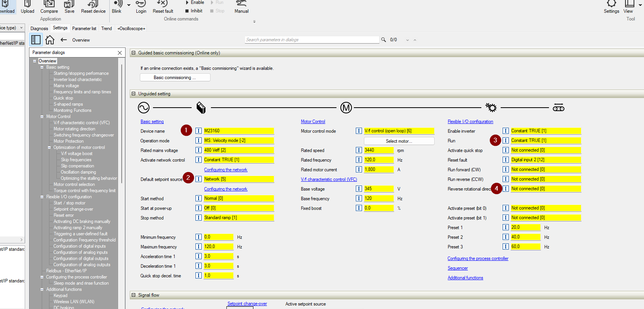Go to previous search result arrow
The height and width of the screenshot is (309, 644).
point(415,40)
